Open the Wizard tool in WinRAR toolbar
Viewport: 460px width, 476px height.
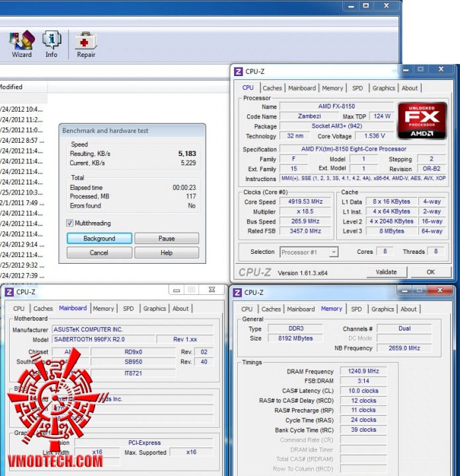(x=22, y=44)
